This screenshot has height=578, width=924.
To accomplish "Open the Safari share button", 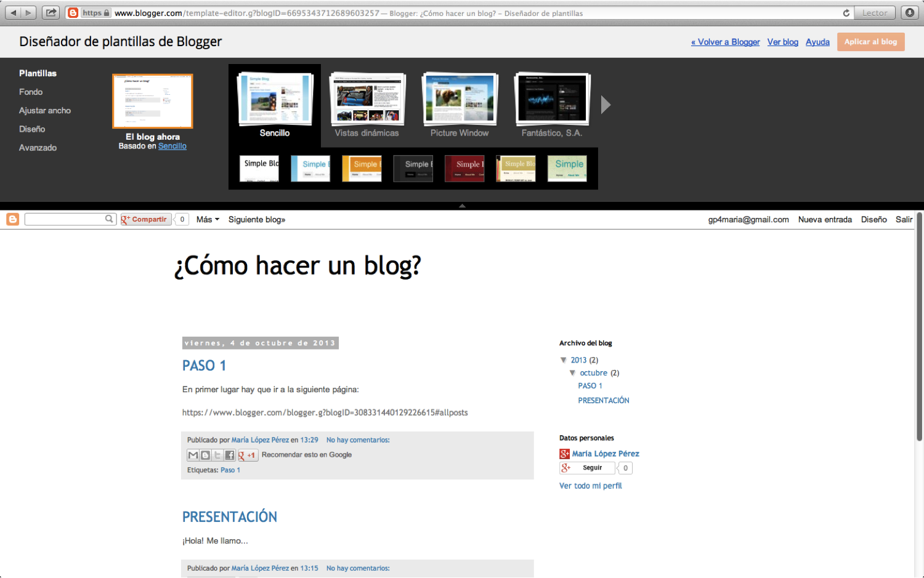I will [x=51, y=12].
